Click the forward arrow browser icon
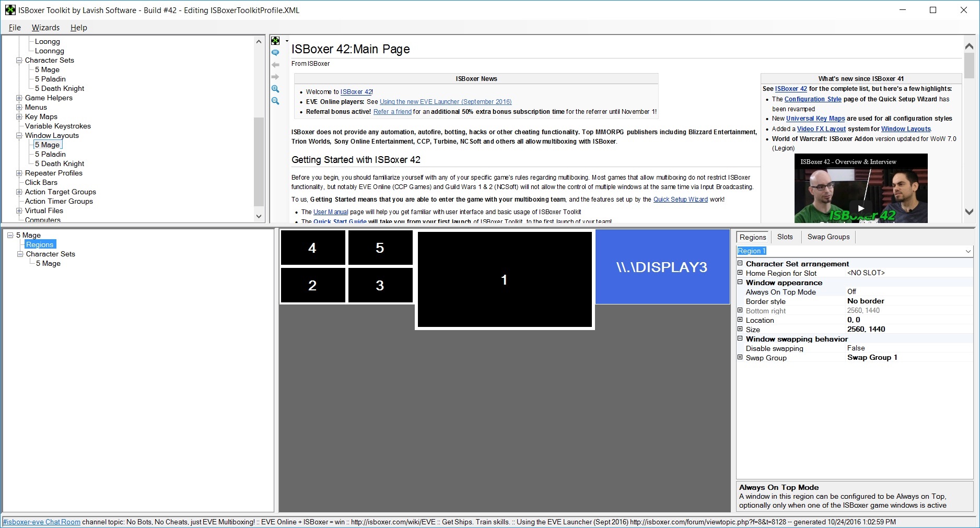This screenshot has height=528, width=980. pos(275,77)
